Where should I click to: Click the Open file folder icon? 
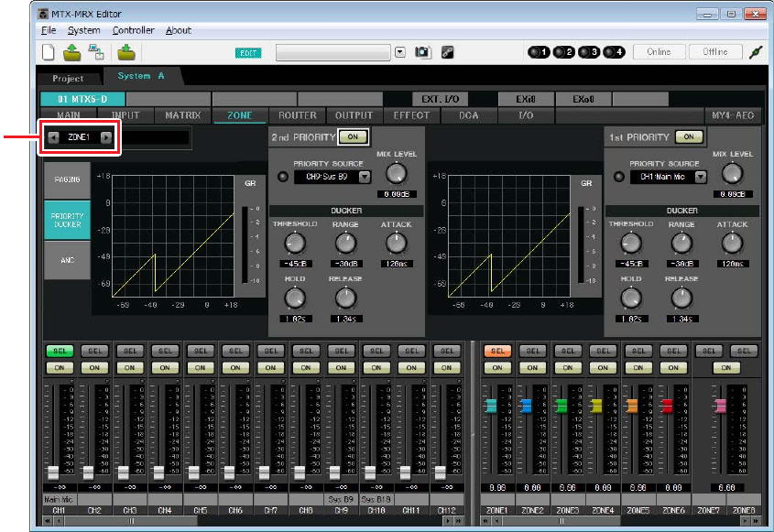pyautogui.click(x=71, y=52)
